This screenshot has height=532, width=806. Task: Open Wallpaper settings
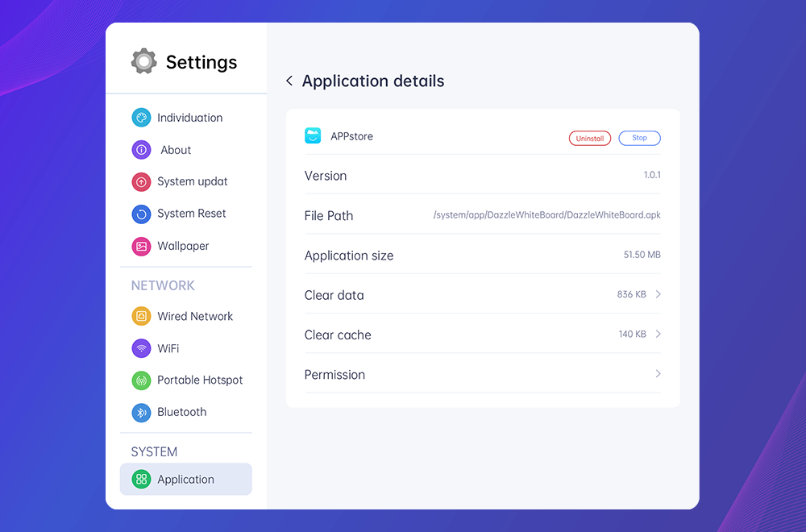click(x=183, y=246)
